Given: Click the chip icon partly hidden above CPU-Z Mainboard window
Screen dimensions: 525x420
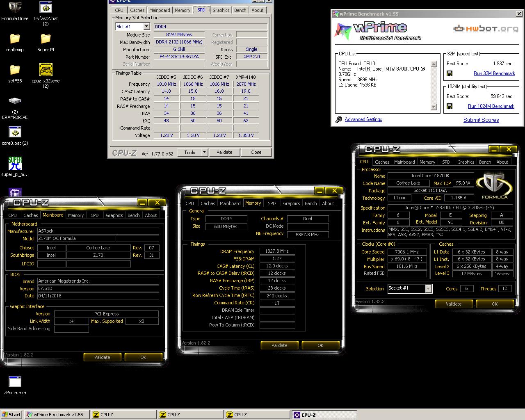Looking at the screenshot, I should [15, 192].
